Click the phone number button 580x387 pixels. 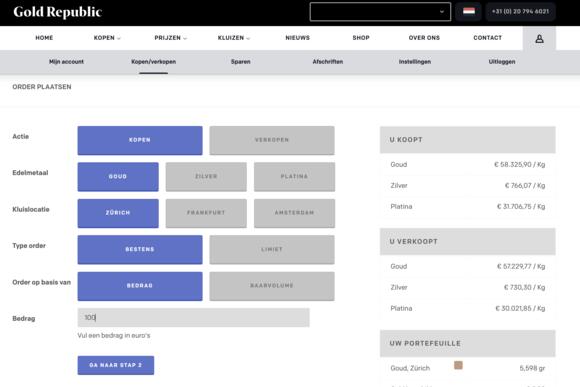[520, 11]
